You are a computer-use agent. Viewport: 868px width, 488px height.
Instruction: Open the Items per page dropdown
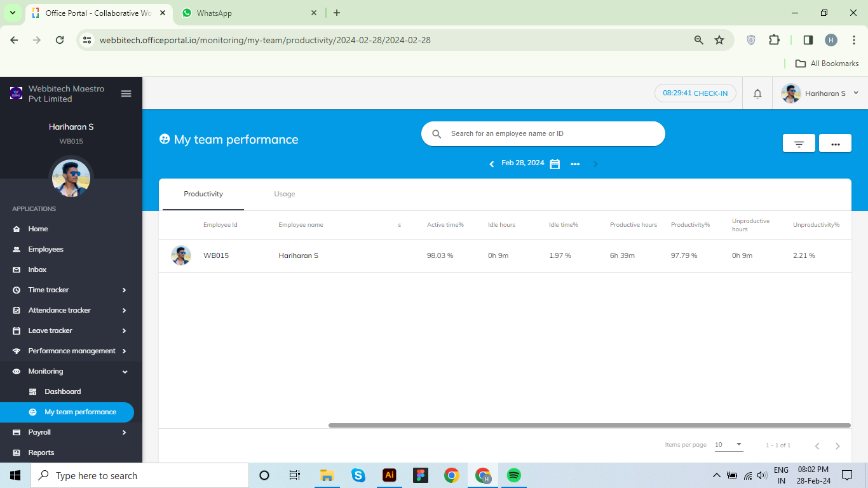coord(728,445)
